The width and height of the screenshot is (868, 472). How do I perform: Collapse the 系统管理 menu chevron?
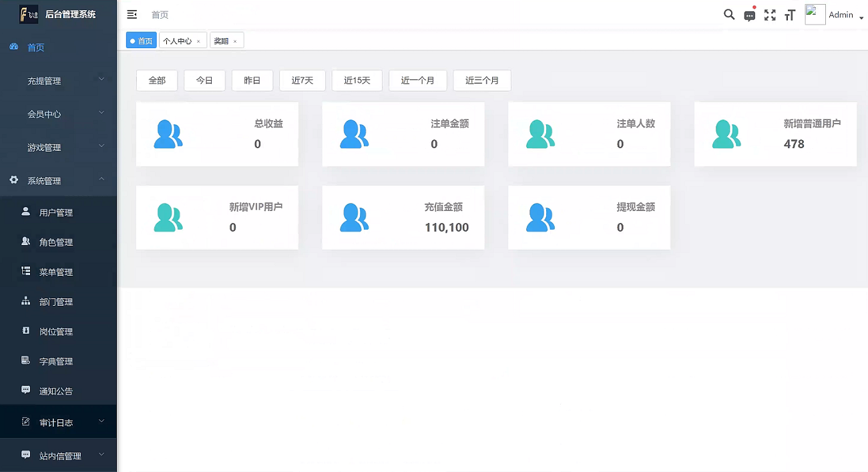point(101,179)
